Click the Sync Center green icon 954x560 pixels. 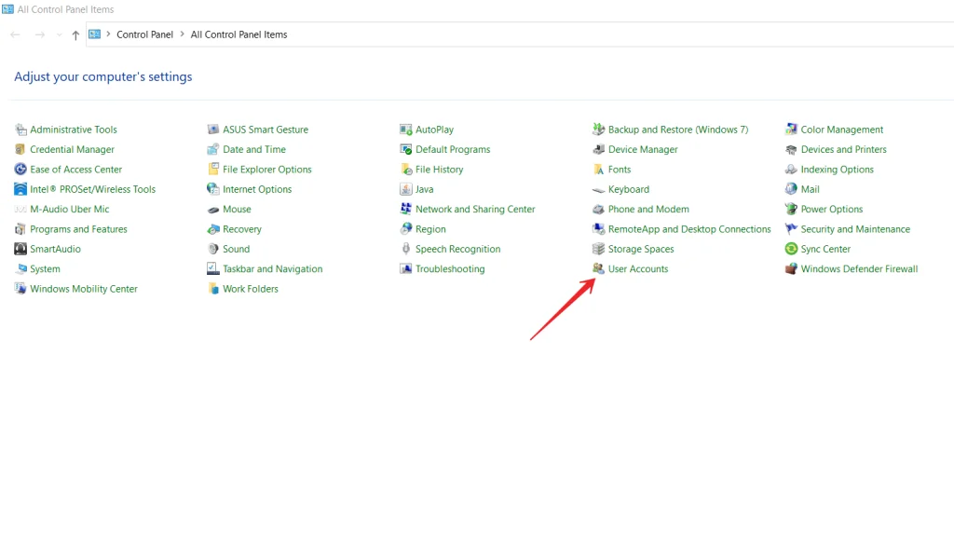pyautogui.click(x=791, y=249)
